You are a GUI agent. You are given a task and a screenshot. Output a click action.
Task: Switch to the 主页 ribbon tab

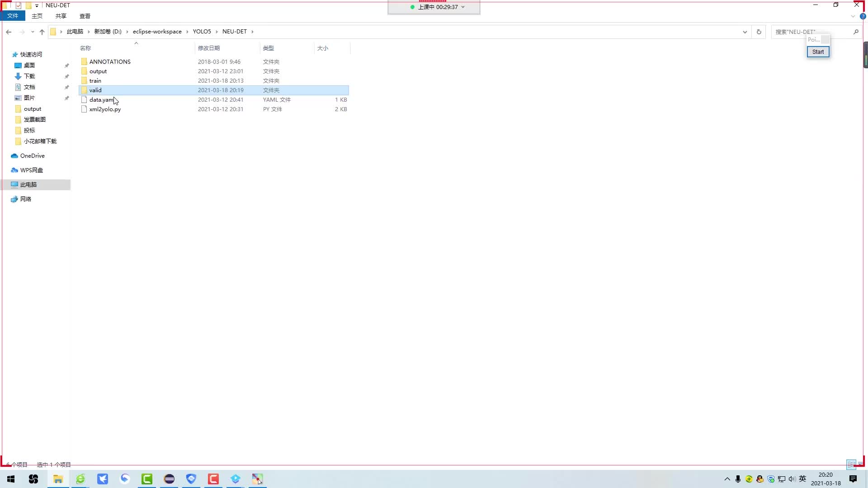(x=37, y=16)
